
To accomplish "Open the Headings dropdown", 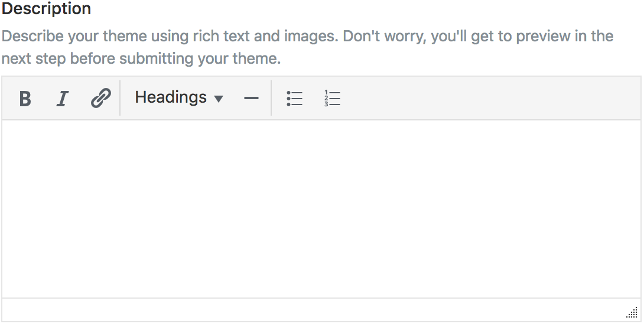I will pos(178,98).
